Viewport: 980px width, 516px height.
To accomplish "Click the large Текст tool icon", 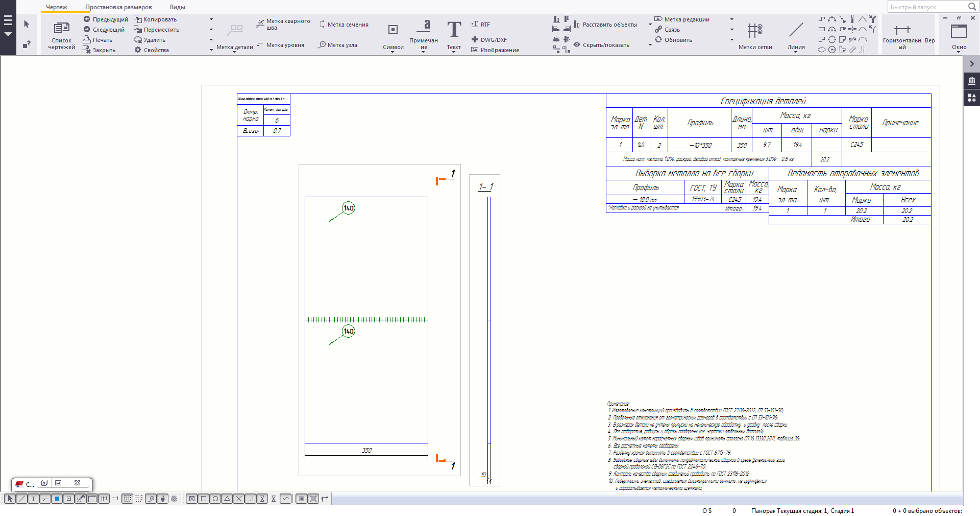I will pos(454,30).
